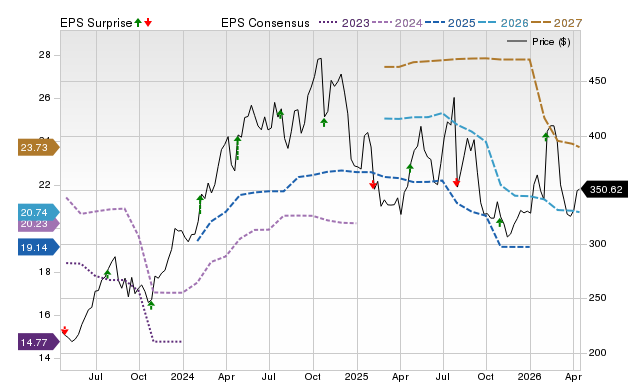Click the 400 label on the price axis
The image size is (640, 382).
(597, 135)
